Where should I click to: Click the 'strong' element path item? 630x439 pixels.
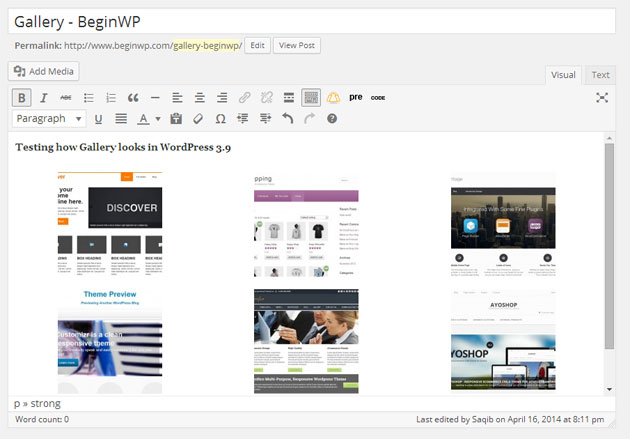click(x=45, y=404)
